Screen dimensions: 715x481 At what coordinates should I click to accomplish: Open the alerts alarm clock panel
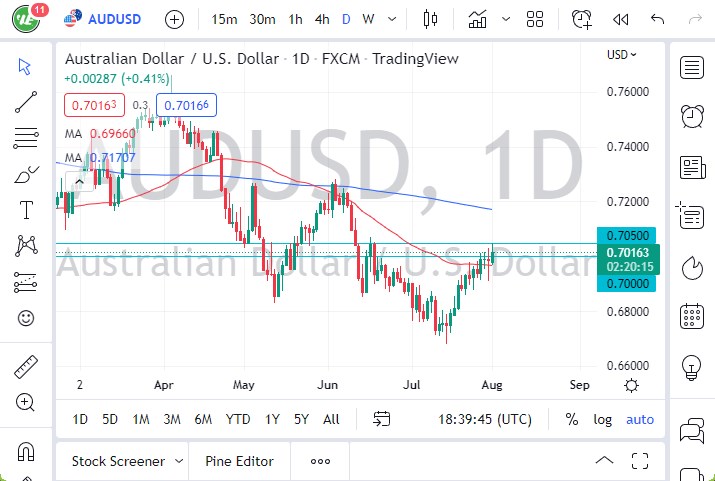pyautogui.click(x=691, y=117)
